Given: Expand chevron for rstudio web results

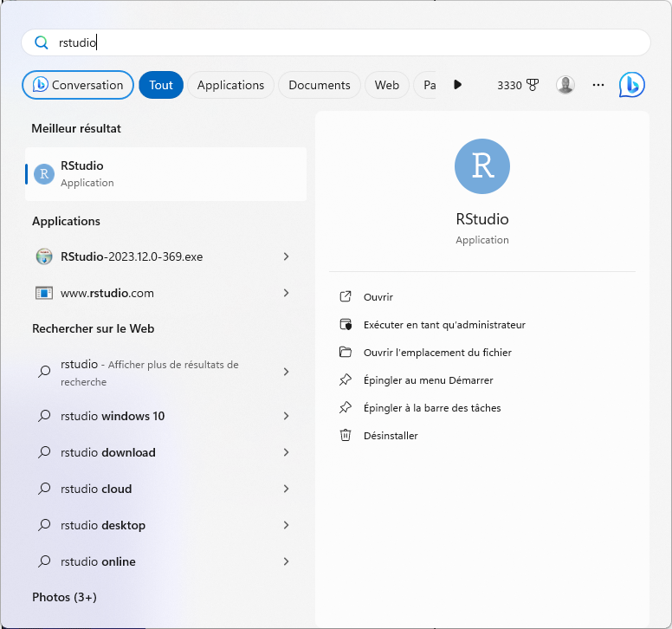Looking at the screenshot, I should (x=286, y=372).
